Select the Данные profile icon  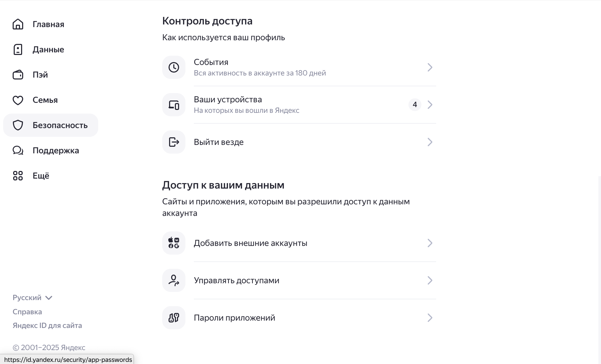[18, 49]
